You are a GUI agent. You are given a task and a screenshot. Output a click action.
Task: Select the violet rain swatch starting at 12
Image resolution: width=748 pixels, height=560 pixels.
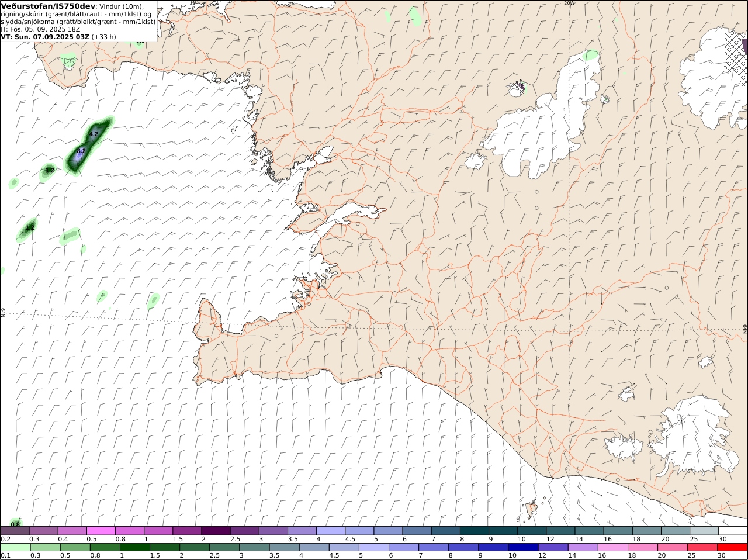click(x=553, y=547)
